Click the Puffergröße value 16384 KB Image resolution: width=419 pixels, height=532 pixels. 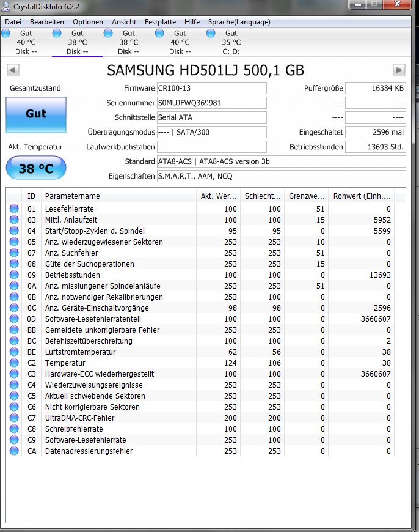[x=376, y=88]
